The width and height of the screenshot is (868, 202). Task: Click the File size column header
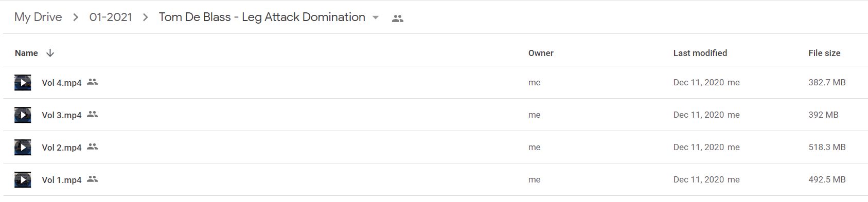(824, 53)
